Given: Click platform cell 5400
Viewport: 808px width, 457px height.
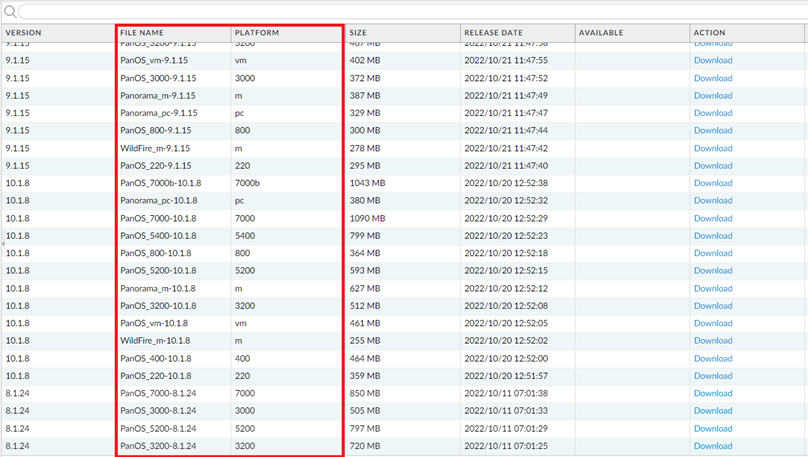Looking at the screenshot, I should (245, 235).
